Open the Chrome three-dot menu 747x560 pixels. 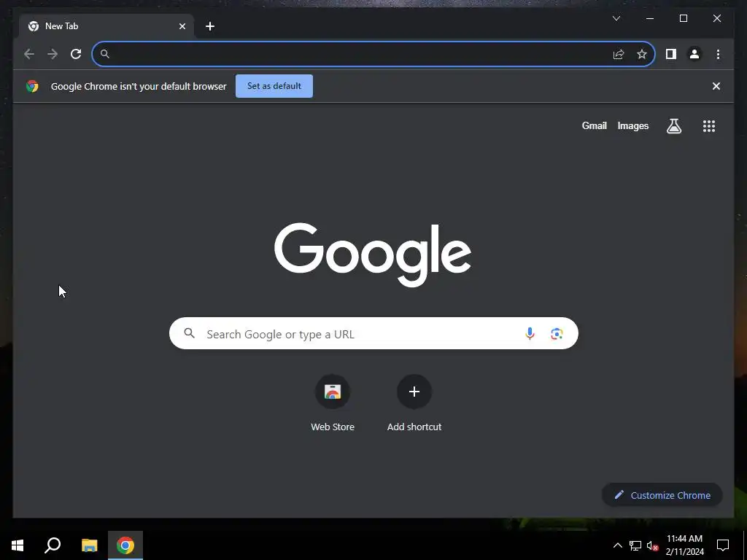(x=718, y=54)
